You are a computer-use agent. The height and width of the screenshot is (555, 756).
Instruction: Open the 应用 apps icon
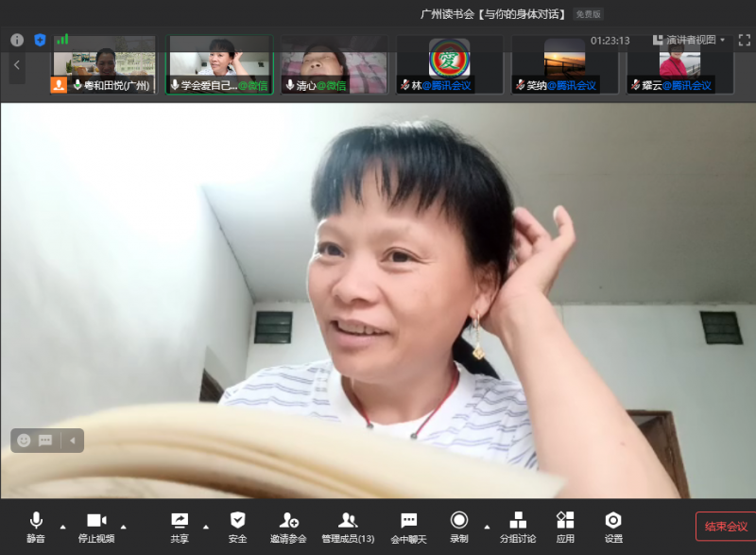pyautogui.click(x=565, y=527)
